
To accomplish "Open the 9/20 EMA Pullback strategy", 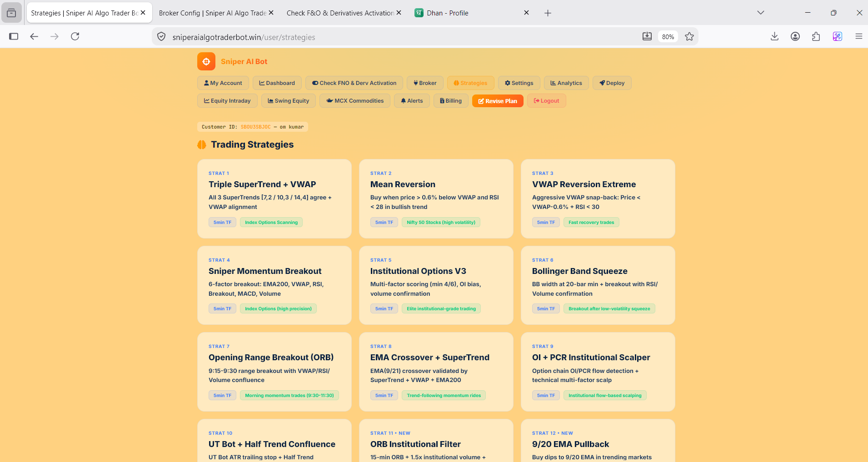I will click(598, 441).
